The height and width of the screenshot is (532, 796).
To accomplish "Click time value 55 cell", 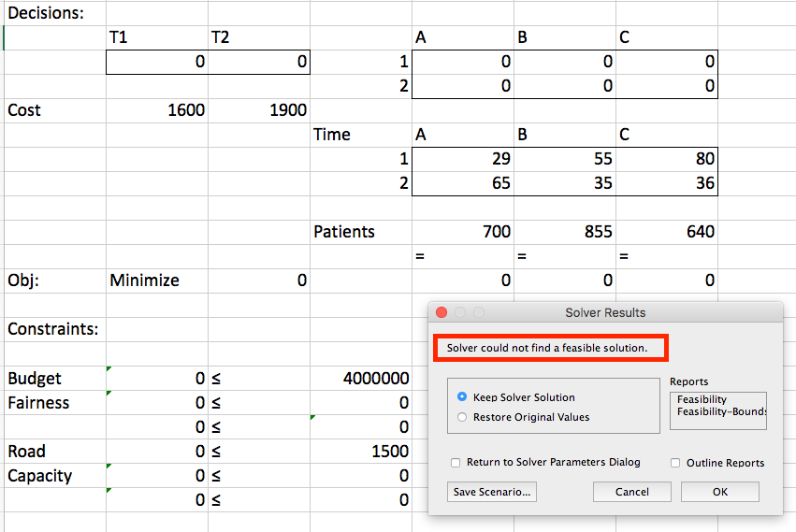I will tap(565, 159).
